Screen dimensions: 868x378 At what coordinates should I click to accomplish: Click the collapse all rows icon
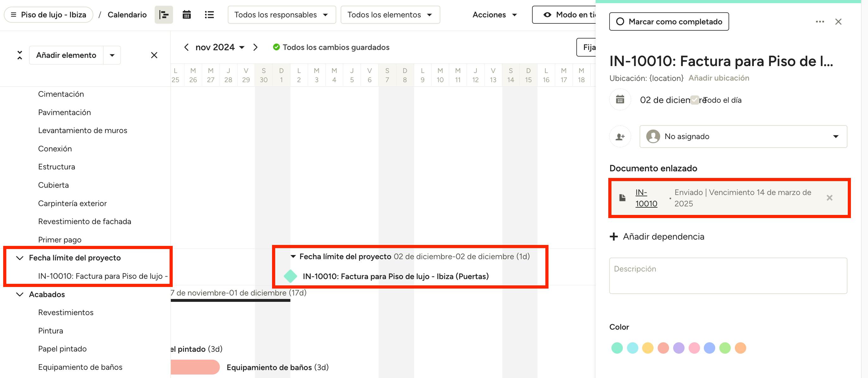coord(20,55)
